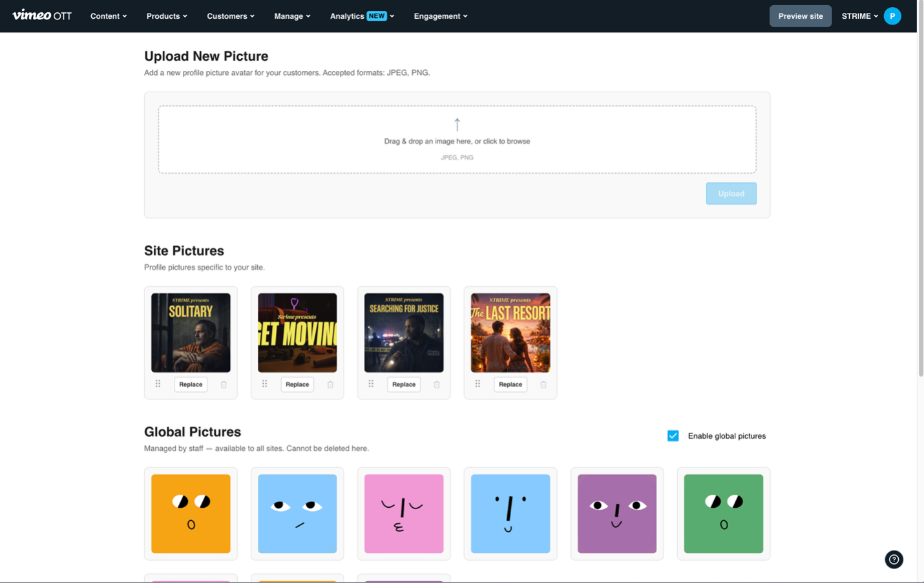Viewport: 924px width, 586px height.
Task: Choose the green face global avatar
Action: 724,514
